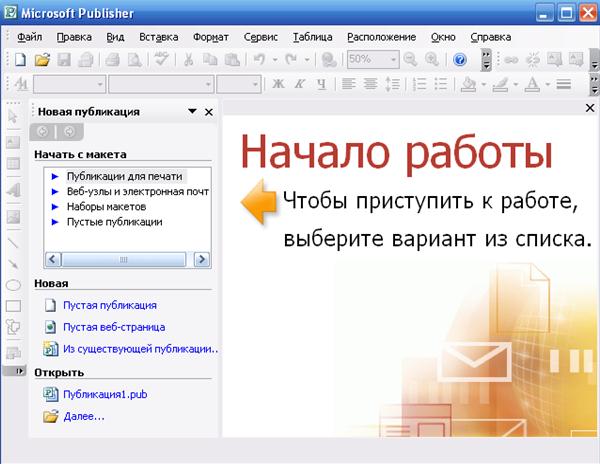Screen dimensions: 600x464
Task: Select the Line drawing tool
Action: coord(13,242)
